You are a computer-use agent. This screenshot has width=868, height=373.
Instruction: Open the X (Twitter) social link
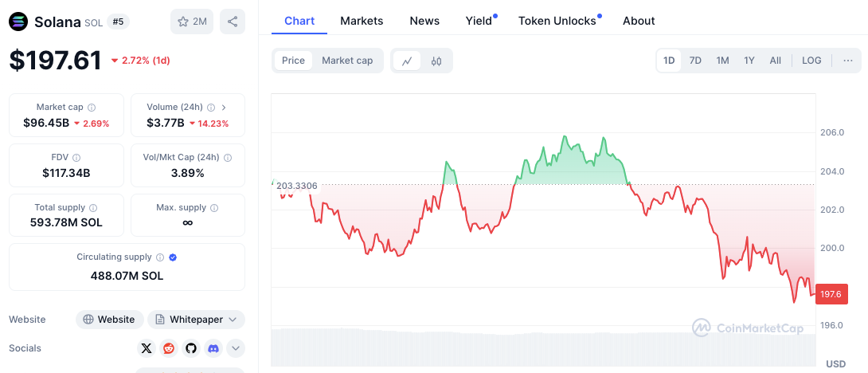click(146, 348)
